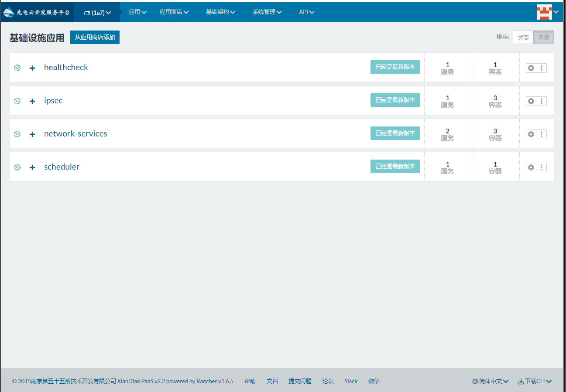Open the (1a7) environment dropdown

point(97,13)
